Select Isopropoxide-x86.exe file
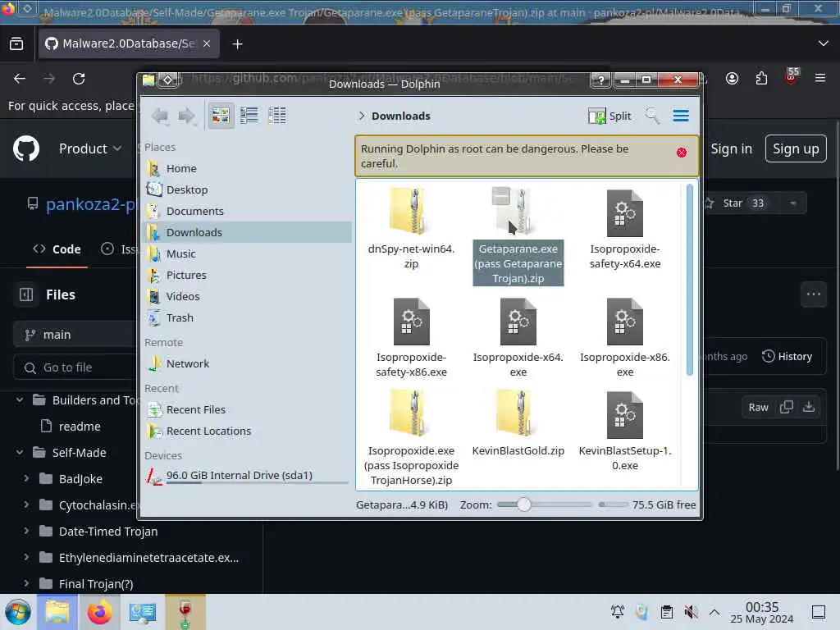 (625, 337)
